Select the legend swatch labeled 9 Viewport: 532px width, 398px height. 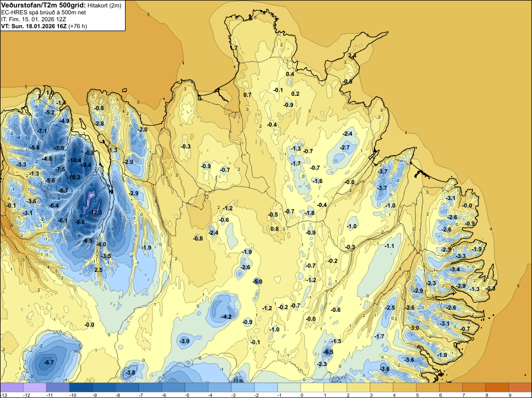coord(520,387)
